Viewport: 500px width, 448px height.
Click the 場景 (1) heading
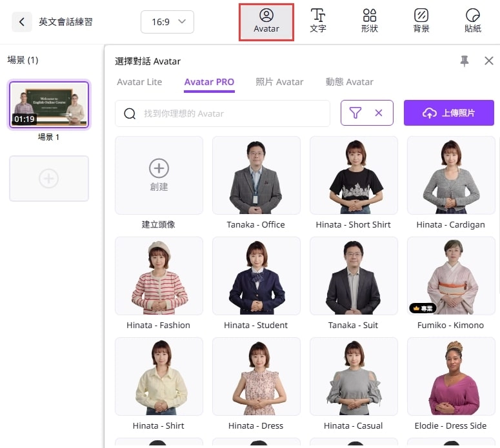(x=23, y=60)
